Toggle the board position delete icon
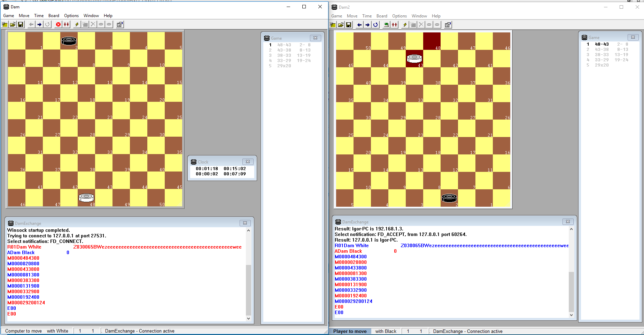This screenshot has height=335, width=644. [x=93, y=24]
